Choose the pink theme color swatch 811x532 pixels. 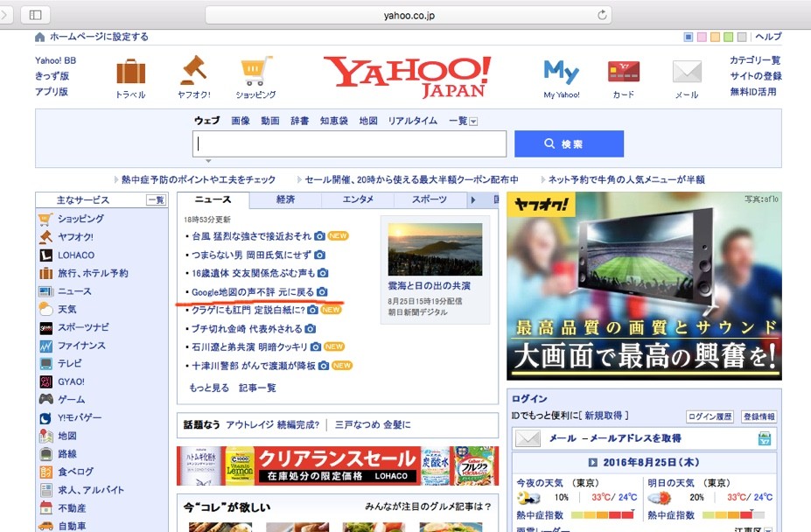tap(702, 38)
